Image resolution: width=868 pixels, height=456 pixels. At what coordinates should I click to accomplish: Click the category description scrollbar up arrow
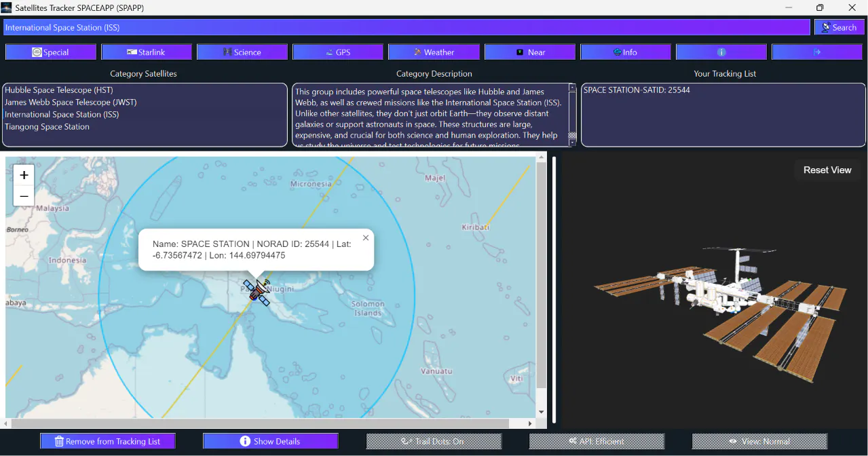572,88
